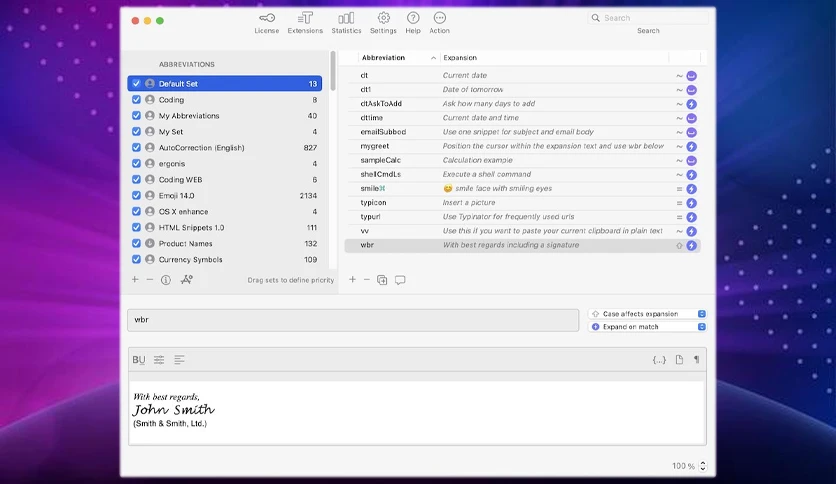Click the comment bubble icon below list
836x484 pixels.
pos(400,280)
